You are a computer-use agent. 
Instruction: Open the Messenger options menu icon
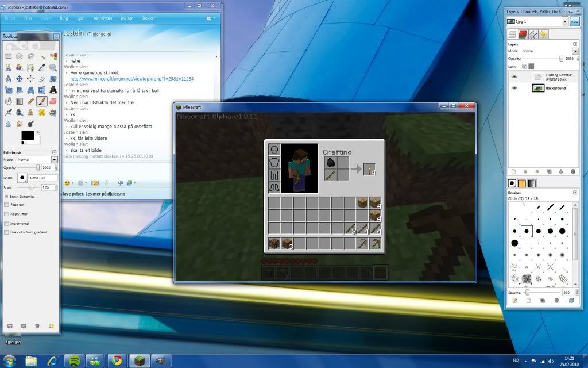coord(210,18)
